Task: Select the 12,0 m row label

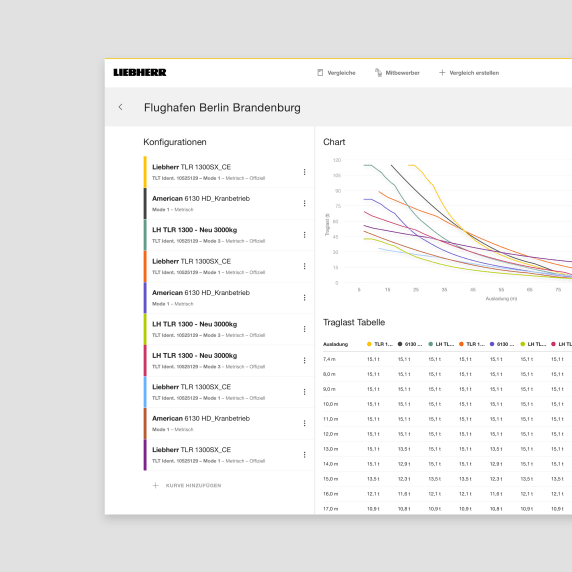Action: [331, 434]
